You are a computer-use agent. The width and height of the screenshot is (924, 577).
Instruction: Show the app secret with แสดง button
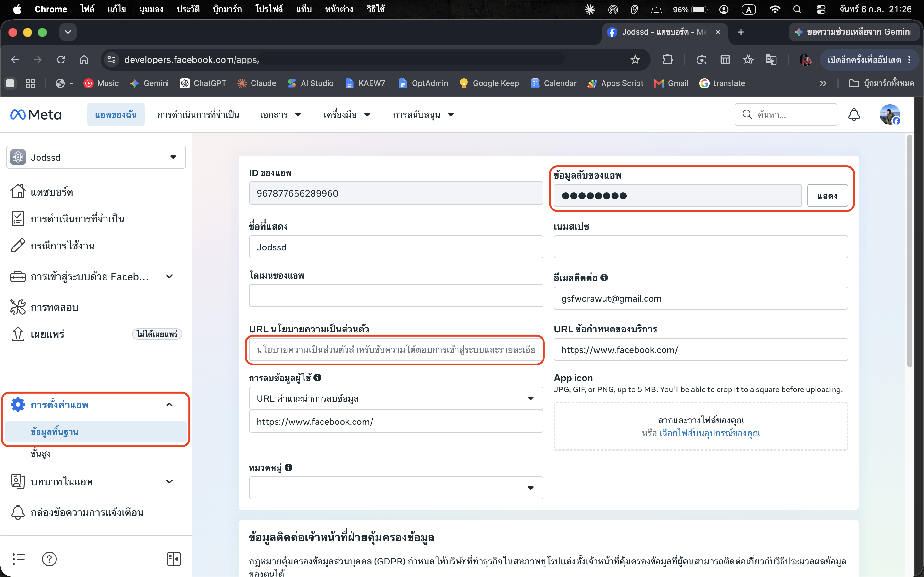(x=827, y=196)
